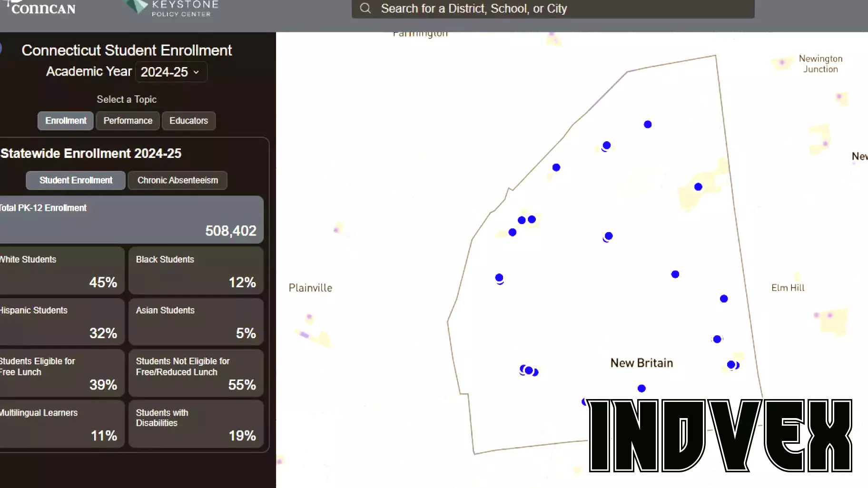Click the search magnifier icon

365,9
